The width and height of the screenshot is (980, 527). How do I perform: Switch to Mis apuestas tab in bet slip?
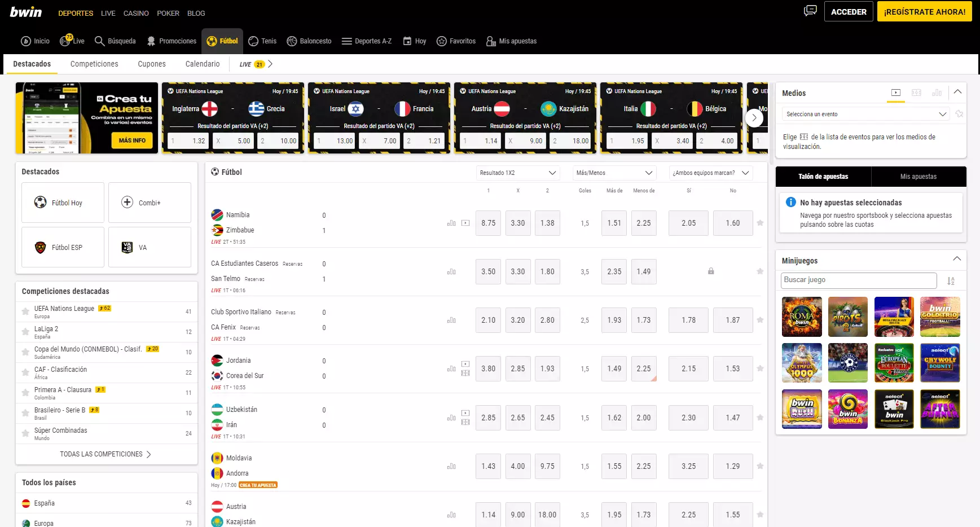(918, 177)
